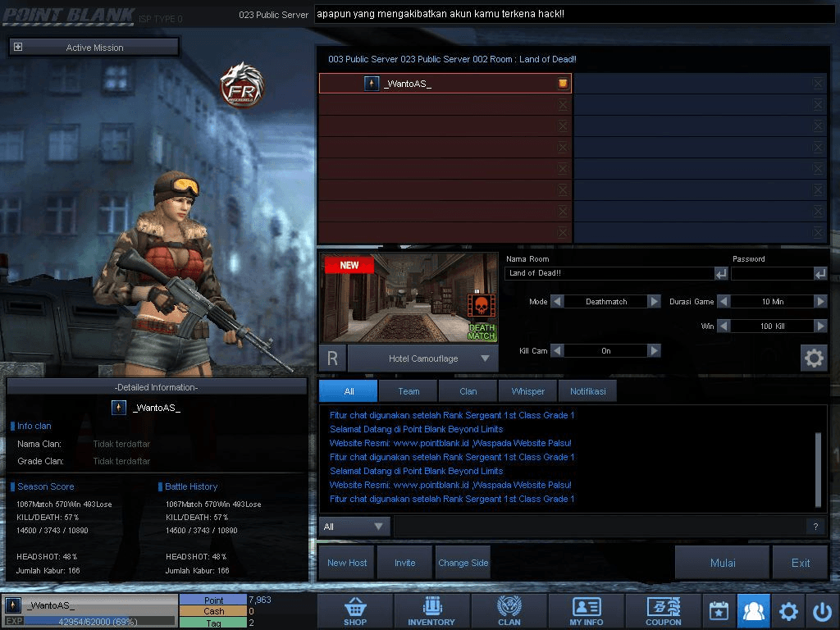Viewport: 840px width, 630px height.
Task: Leave the room with Exit
Action: (x=801, y=563)
